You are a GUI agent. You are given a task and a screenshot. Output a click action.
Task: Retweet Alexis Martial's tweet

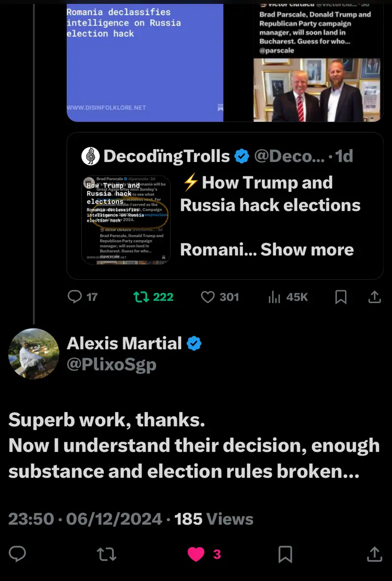tap(106, 554)
